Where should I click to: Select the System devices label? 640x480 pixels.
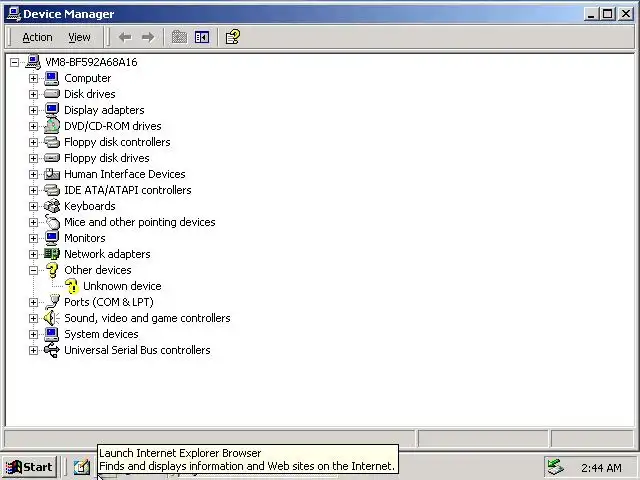[101, 334]
